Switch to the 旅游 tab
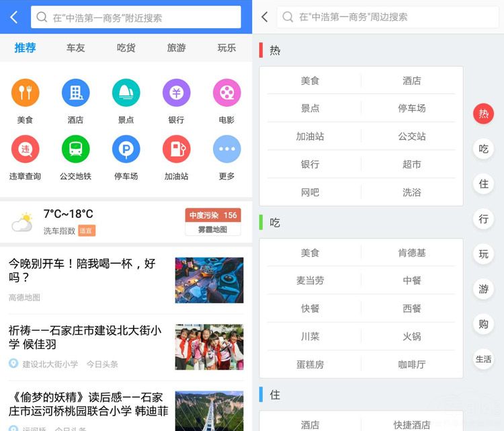Viewport: 504px width, 431px height. pos(176,48)
